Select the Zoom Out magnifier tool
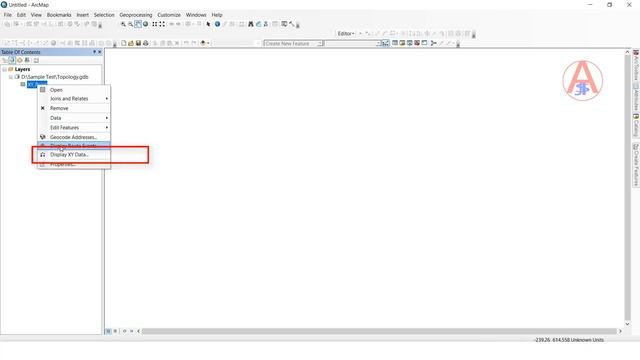The width and height of the screenshot is (640, 360). (x=130, y=24)
